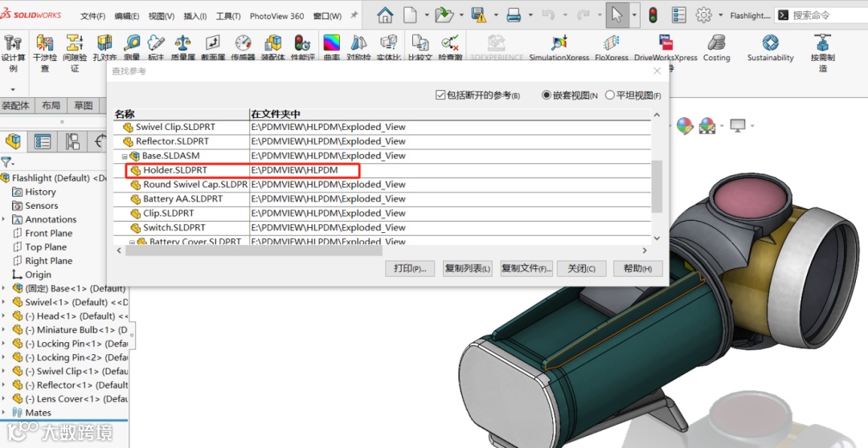Open the select cursor dropdown arrow
This screenshot has width=868, height=448.
click(x=634, y=15)
